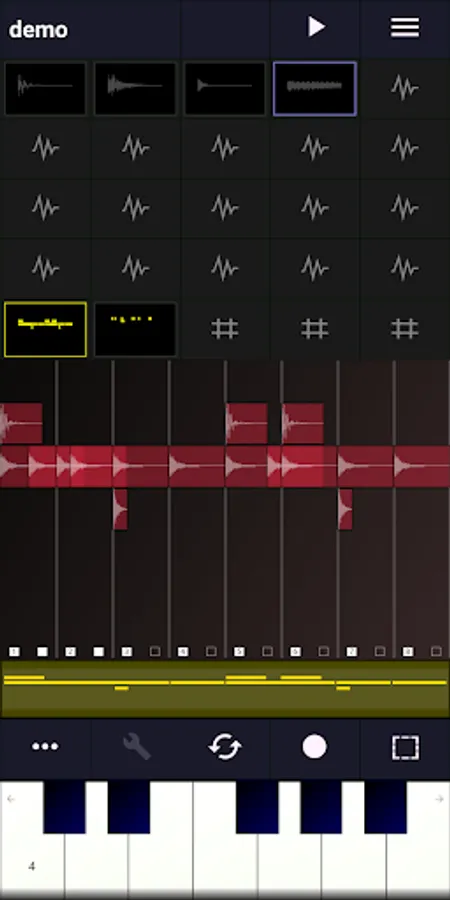Toggle the step checkbox numbered 1

(14, 651)
